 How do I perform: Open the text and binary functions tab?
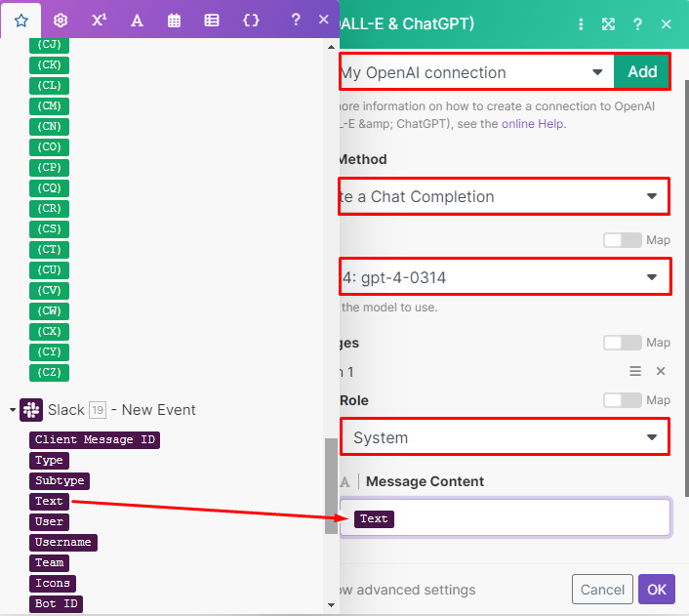[137, 21]
